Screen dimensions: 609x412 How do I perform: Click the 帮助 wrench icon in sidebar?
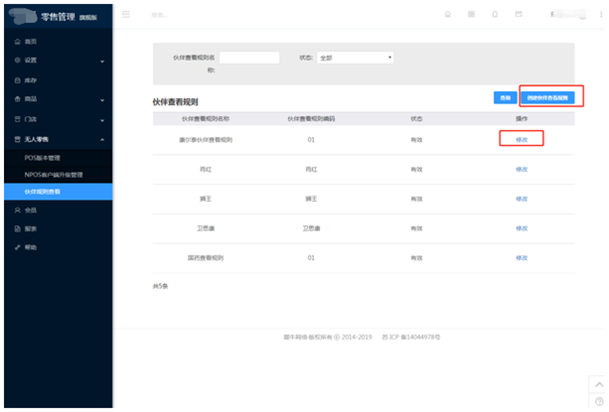pos(17,247)
